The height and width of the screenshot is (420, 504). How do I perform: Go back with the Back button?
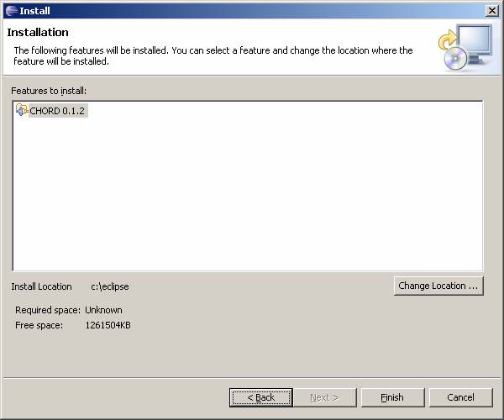coord(260,397)
